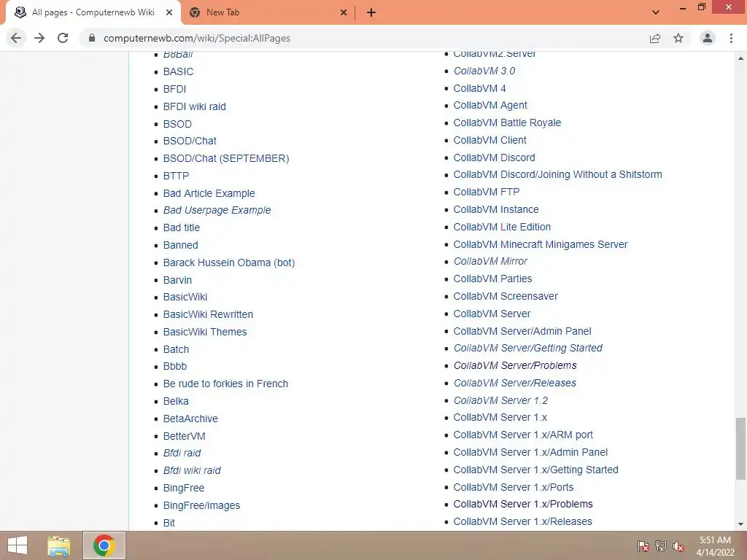Select All pages - Computernewb Wiki tab
747x560 pixels.
point(93,13)
